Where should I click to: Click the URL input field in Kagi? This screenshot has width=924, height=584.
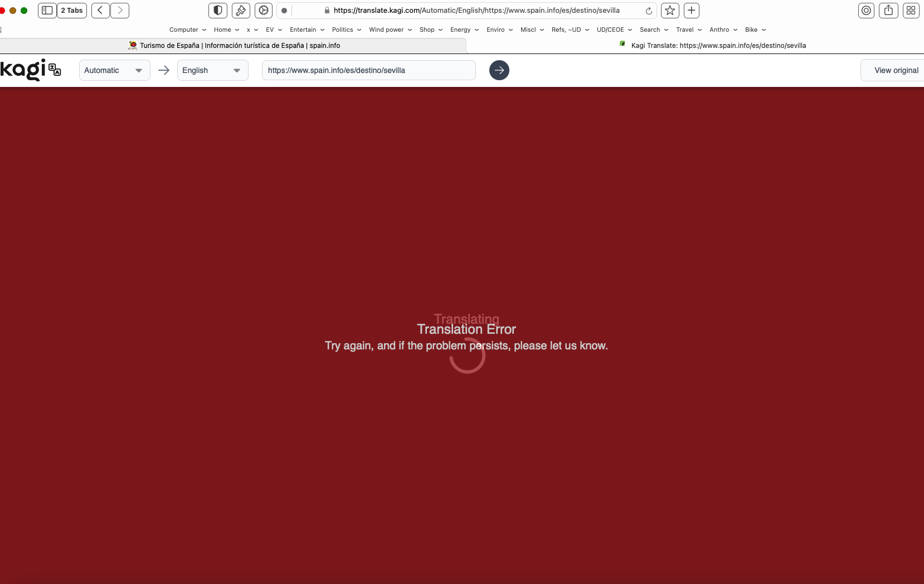coord(368,70)
